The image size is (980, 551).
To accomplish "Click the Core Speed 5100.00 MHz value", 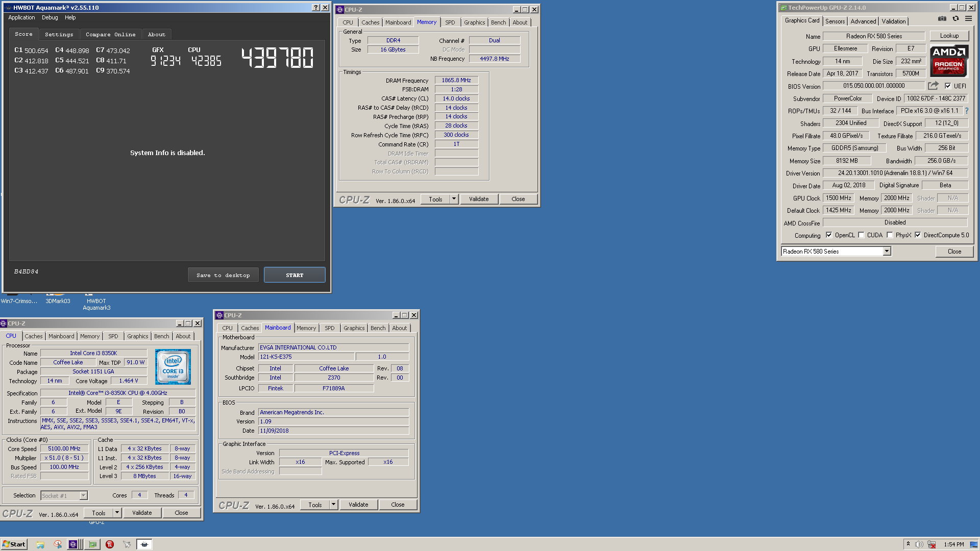I will click(x=64, y=448).
